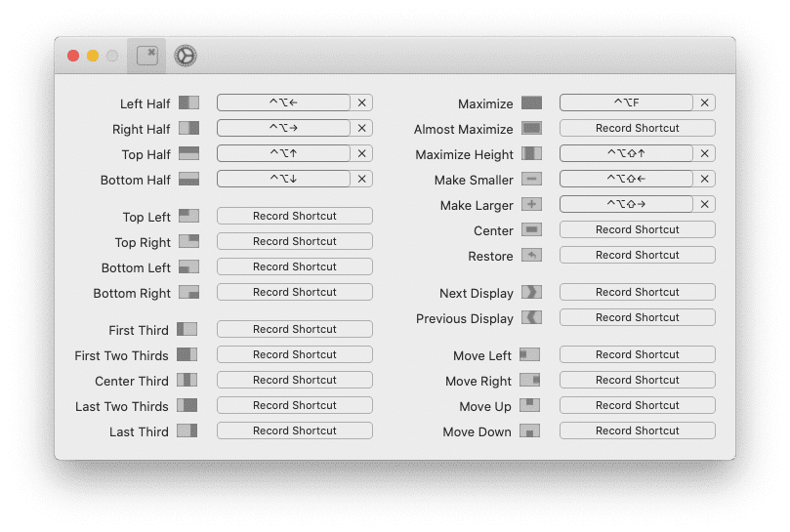Edit the Left Half shortcut field
Screen dimensions: 790x532
283,102
